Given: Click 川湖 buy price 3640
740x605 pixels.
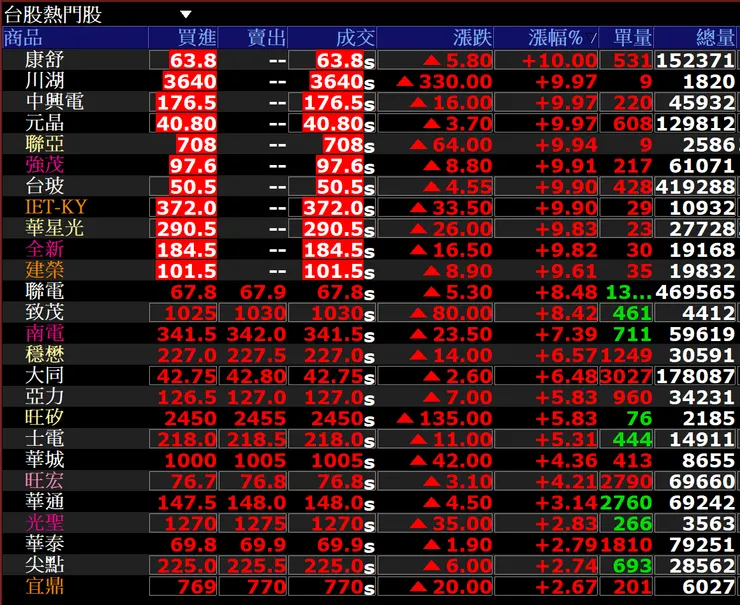Looking at the screenshot, I should point(190,82).
